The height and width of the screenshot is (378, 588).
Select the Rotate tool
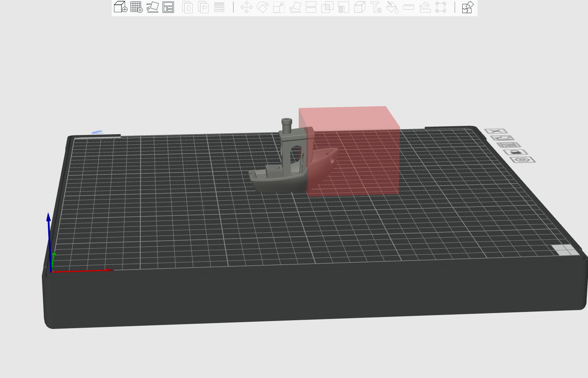[263, 7]
